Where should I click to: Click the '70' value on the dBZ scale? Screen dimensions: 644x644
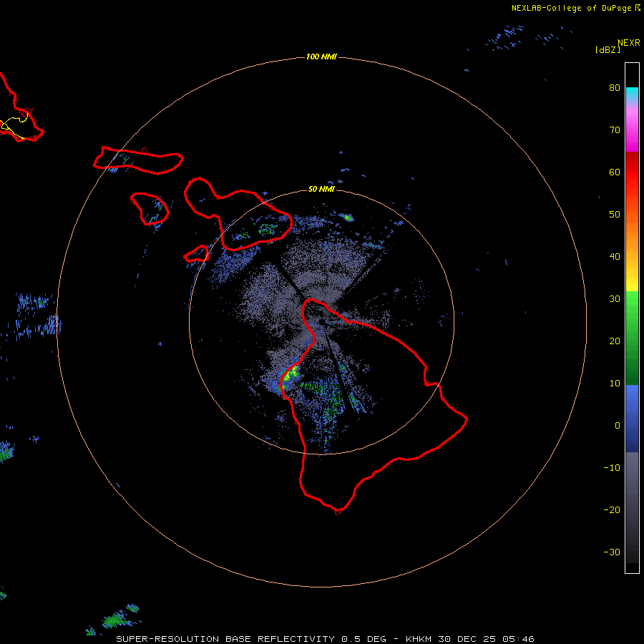(x=615, y=130)
